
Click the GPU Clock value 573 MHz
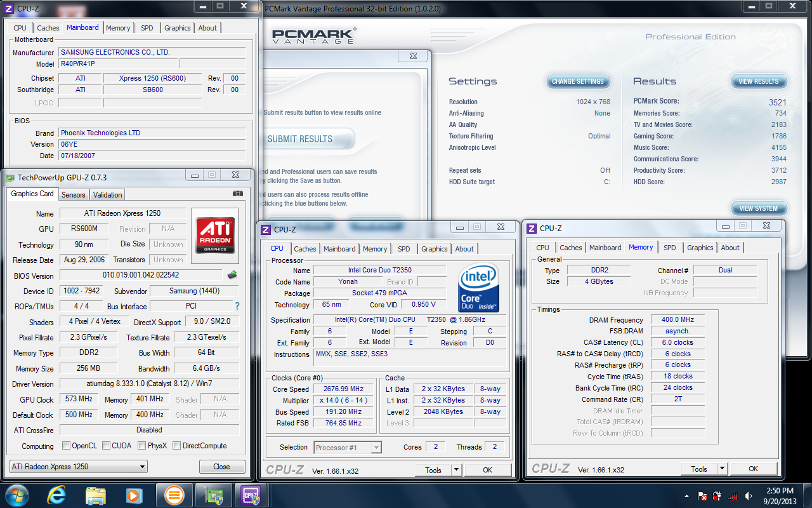(x=79, y=399)
